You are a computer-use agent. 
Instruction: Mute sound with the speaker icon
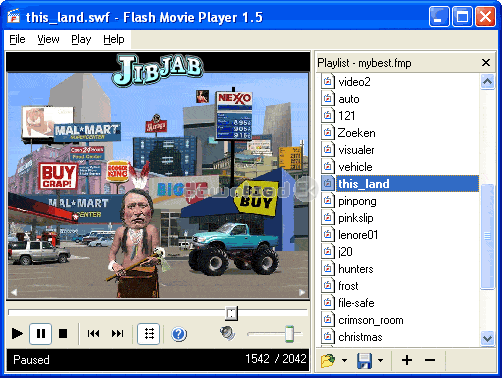point(227,333)
